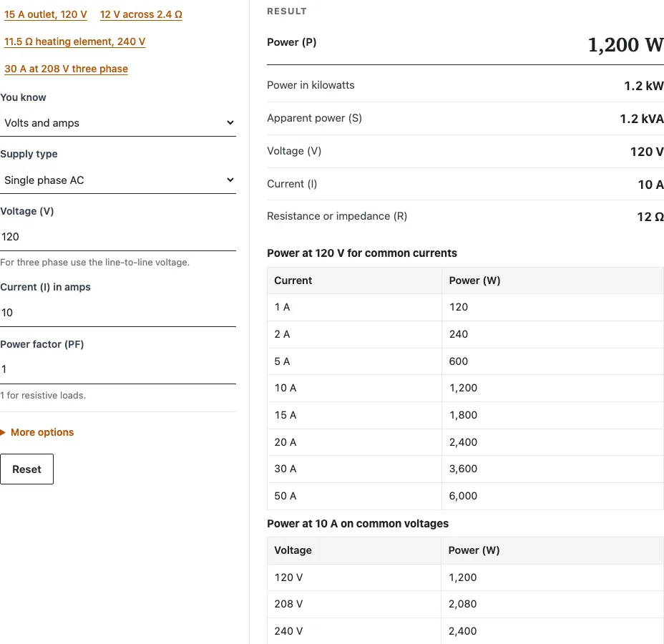664x644 pixels.
Task: Load the '12 V across 2.4 Ω' example
Action: 141,14
